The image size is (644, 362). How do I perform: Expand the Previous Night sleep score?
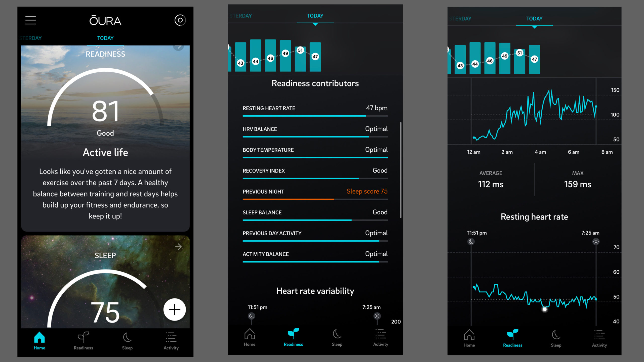(x=314, y=191)
